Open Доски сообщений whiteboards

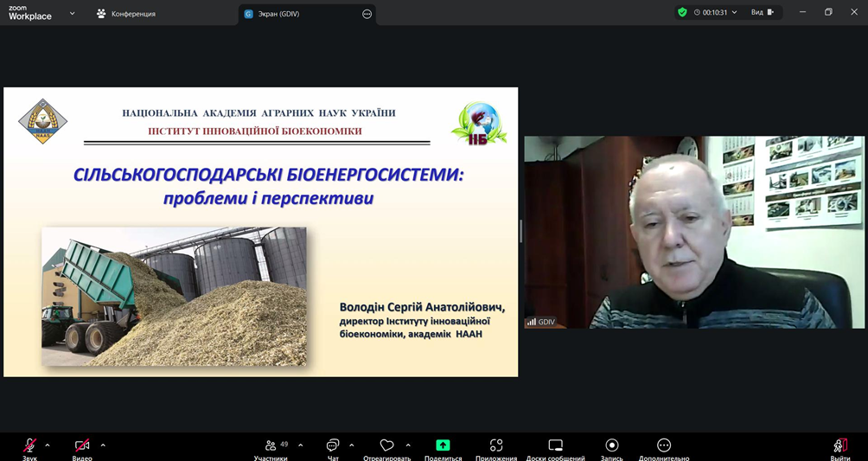click(x=555, y=446)
